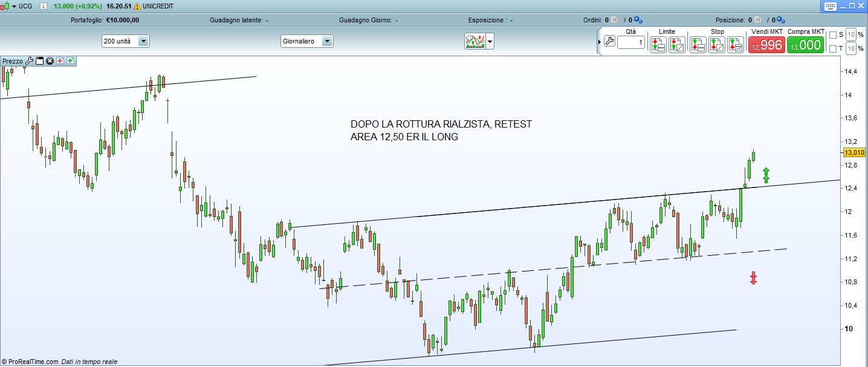
Task: Open the instrument info icon
Action: 43,6
